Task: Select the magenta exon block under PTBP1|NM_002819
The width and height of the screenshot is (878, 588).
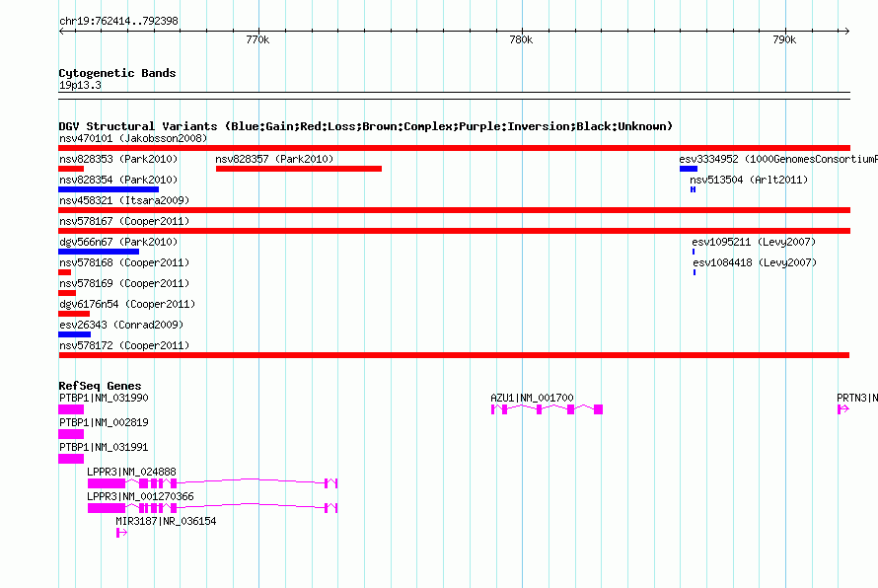Action: (71, 434)
